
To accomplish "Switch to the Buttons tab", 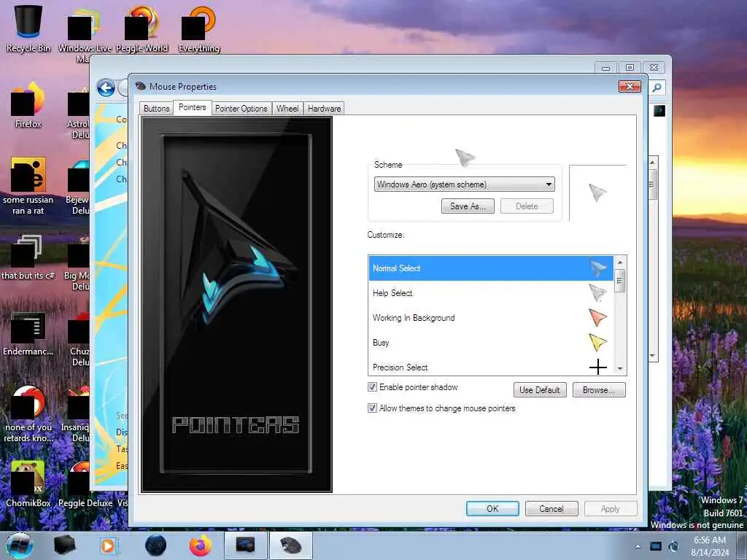I will tap(156, 109).
